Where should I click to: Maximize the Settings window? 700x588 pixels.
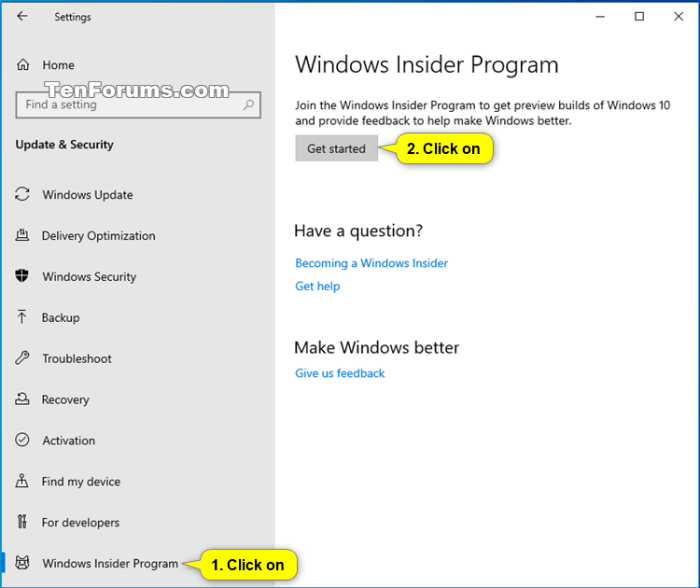[x=639, y=17]
